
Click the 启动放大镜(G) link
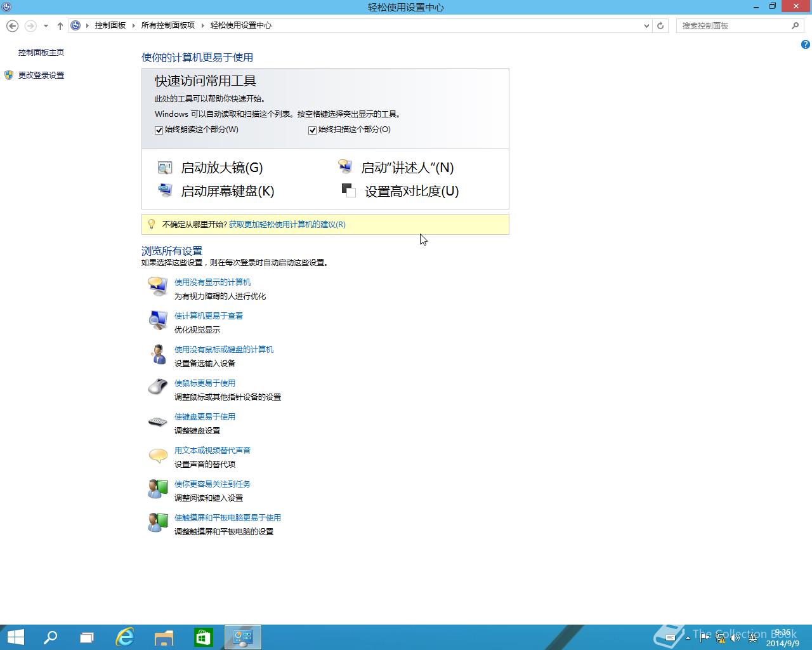[x=222, y=168]
